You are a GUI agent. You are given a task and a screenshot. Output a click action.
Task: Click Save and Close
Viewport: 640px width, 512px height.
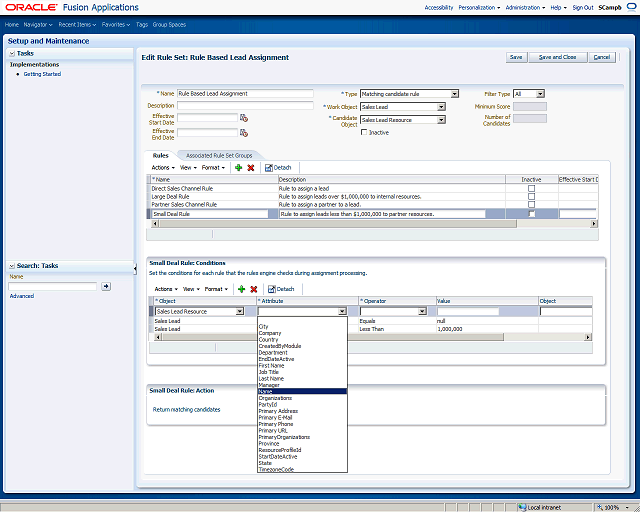(558, 57)
